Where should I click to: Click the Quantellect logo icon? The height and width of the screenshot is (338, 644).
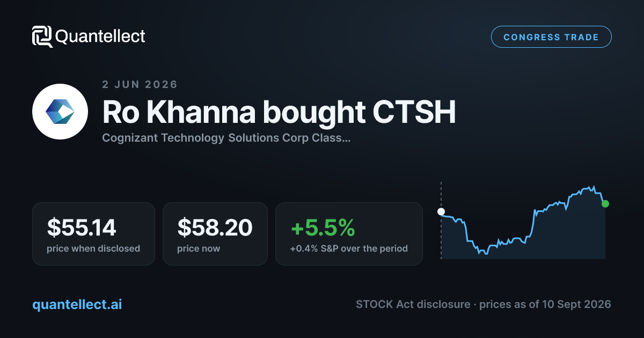42,36
